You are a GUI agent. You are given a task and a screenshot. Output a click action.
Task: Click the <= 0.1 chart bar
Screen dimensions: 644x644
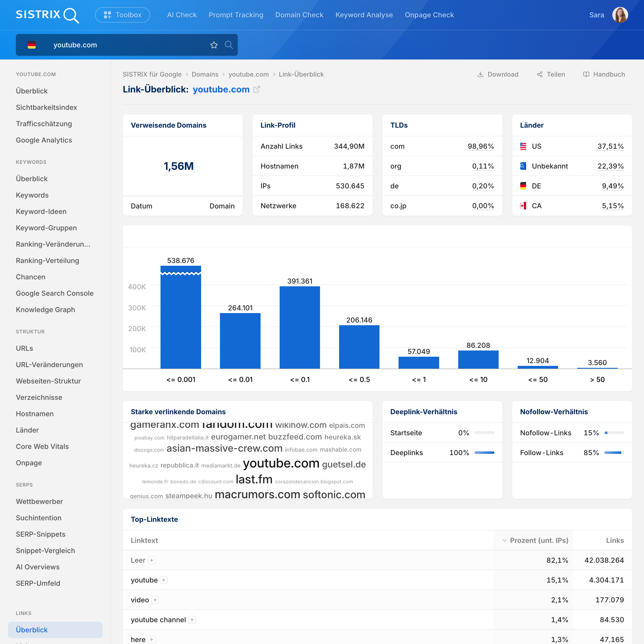[300, 327]
